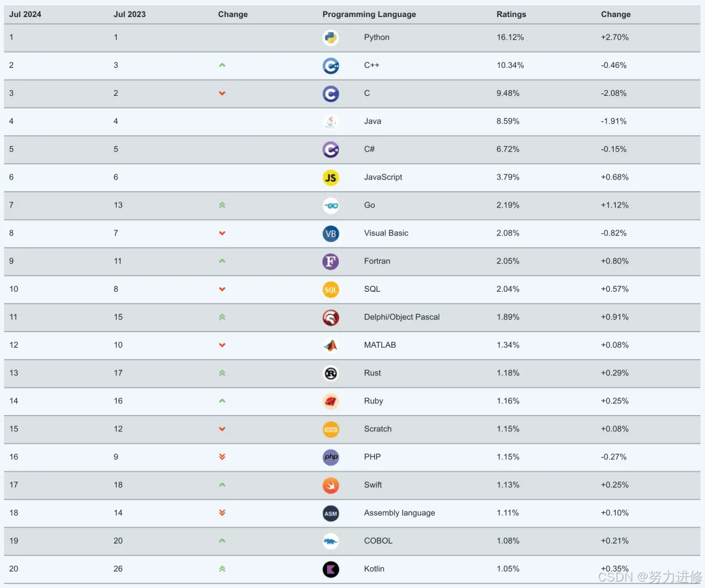Click the red down arrow in C row
705x588 pixels.
click(x=222, y=93)
